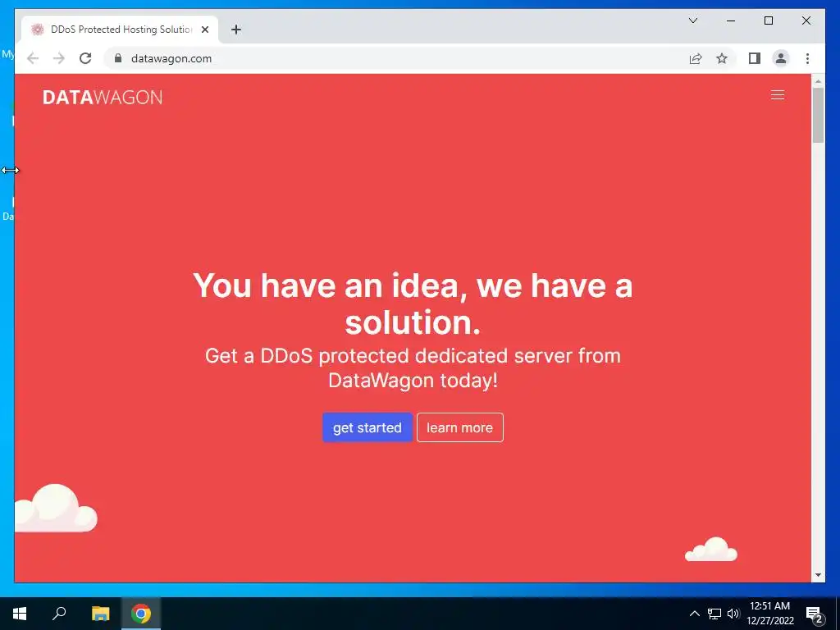Viewport: 840px width, 630px height.
Task: Click the learn more button
Action: [459, 427]
